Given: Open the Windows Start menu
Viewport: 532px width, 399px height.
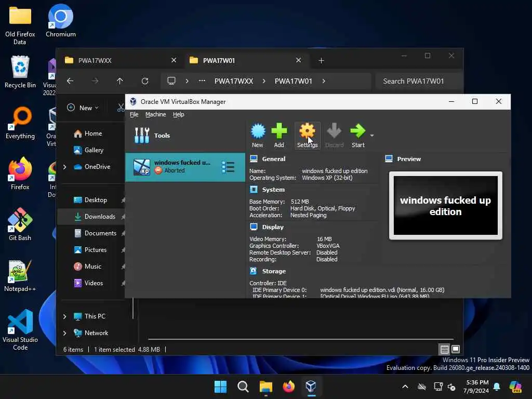Looking at the screenshot, I should [220, 387].
